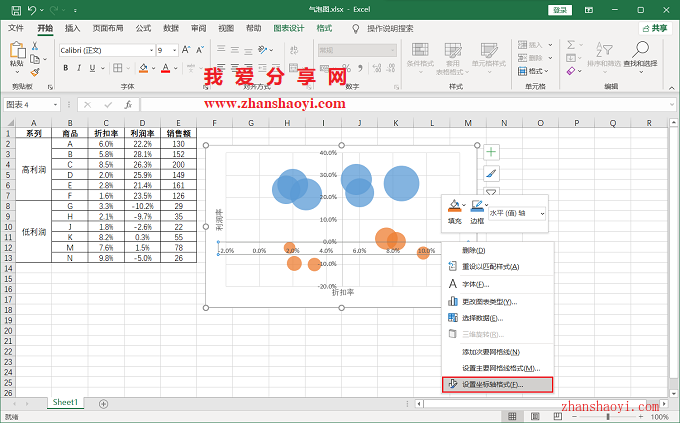The image size is (680, 423).
Task: Click the Undo arrow icon
Action: point(32,10)
